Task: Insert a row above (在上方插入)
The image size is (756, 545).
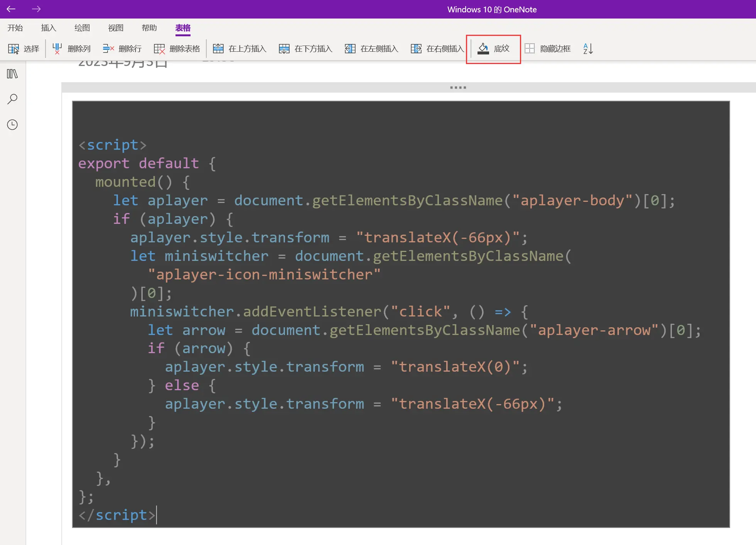Action: coord(240,49)
